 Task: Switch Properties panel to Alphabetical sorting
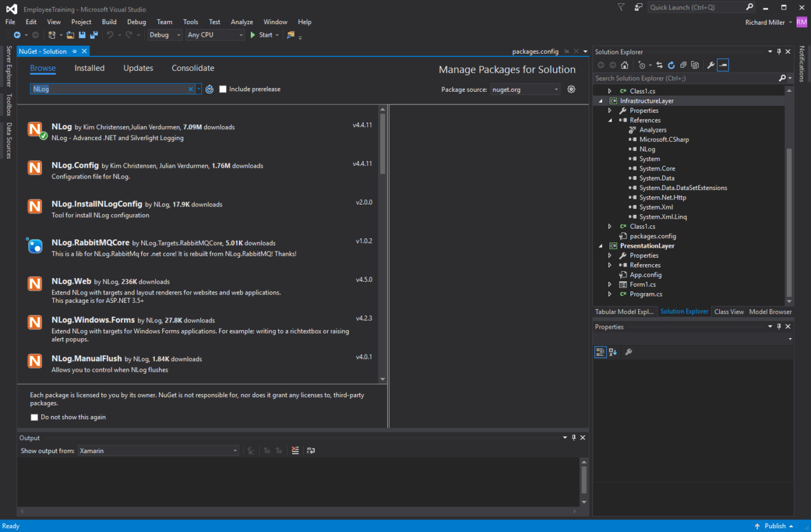pyautogui.click(x=613, y=352)
